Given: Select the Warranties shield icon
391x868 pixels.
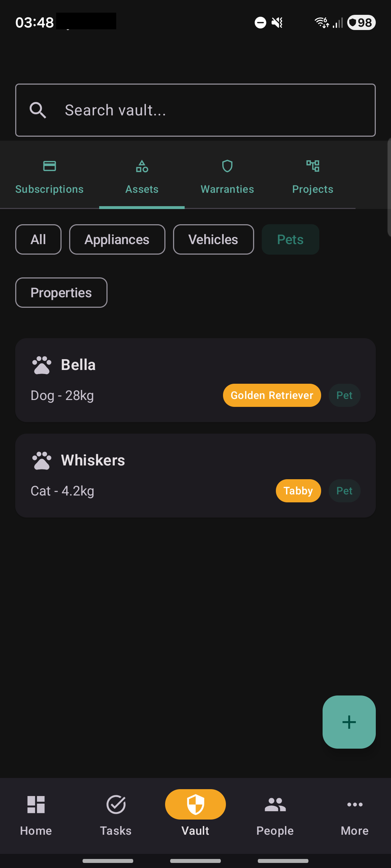Looking at the screenshot, I should [227, 166].
